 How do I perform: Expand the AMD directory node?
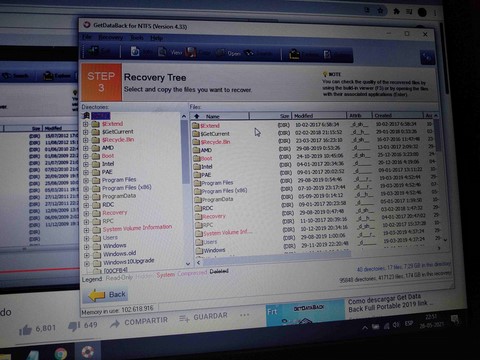pyautogui.click(x=85, y=148)
